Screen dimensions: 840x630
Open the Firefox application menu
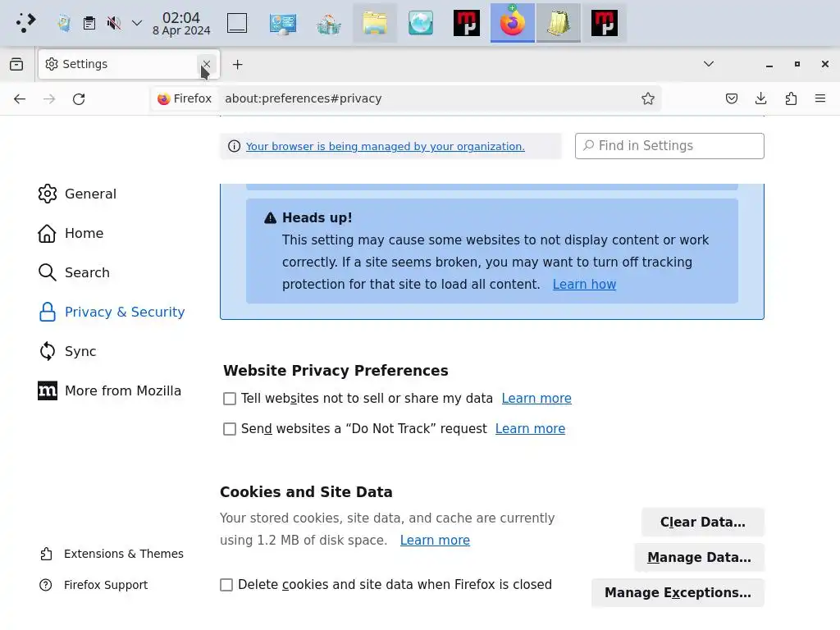coord(820,98)
